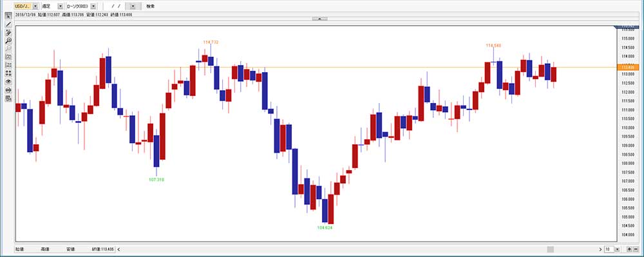The image size is (644, 257).
Task: Collapse the info panel with the up-arrow handle
Action: click(320, 19)
